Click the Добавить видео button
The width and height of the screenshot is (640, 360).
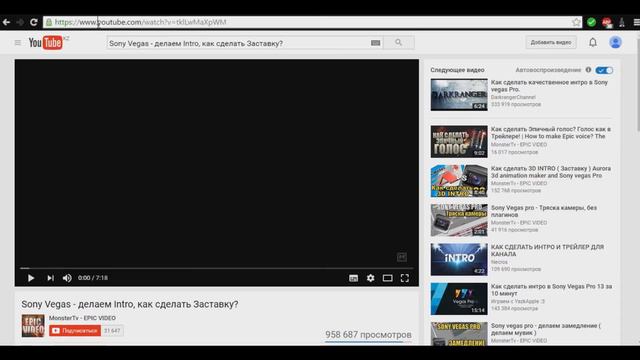click(x=551, y=42)
